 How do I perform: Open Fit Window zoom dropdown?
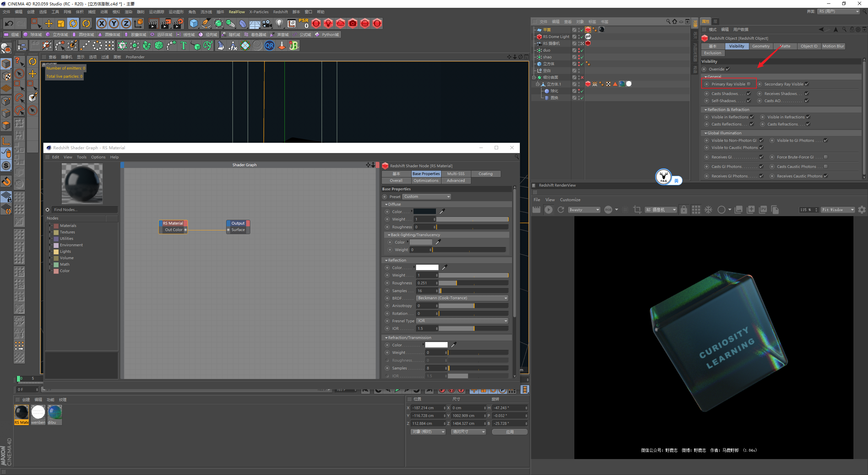(837, 210)
